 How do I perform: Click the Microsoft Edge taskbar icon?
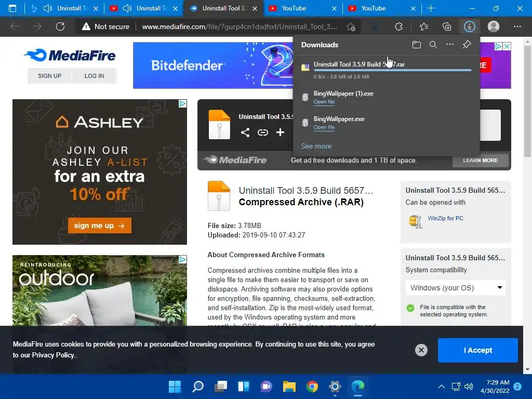pyautogui.click(x=357, y=387)
